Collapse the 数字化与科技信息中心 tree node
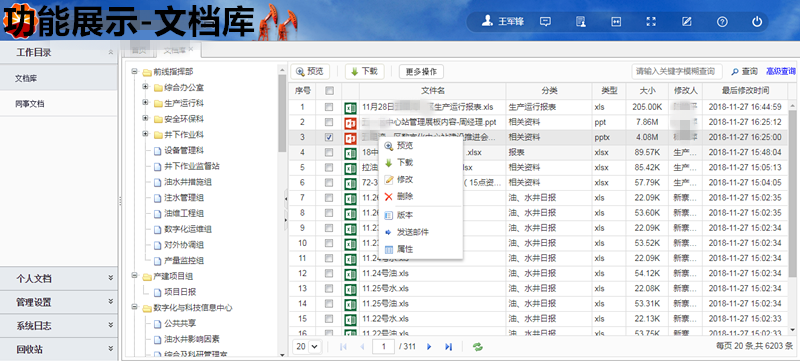Screen dimensions: 800x363 (x=135, y=308)
